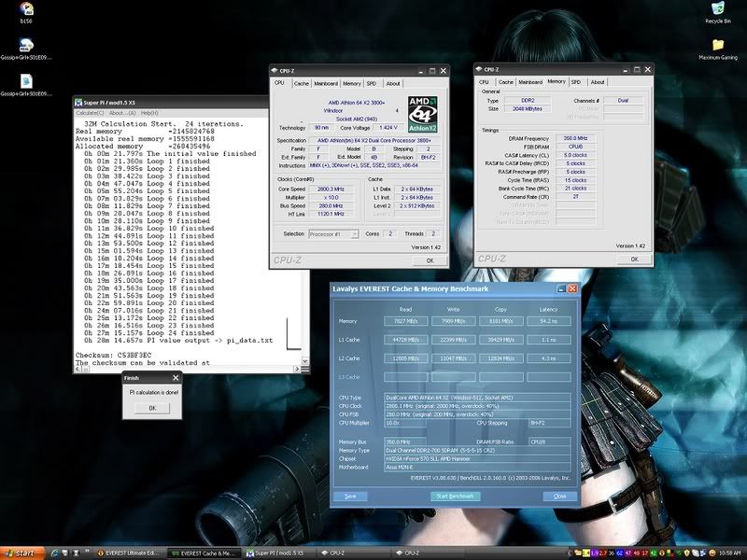This screenshot has height=560, width=747.
Task: Click the AMD Athlon 64 X2 logo
Action: (x=423, y=115)
